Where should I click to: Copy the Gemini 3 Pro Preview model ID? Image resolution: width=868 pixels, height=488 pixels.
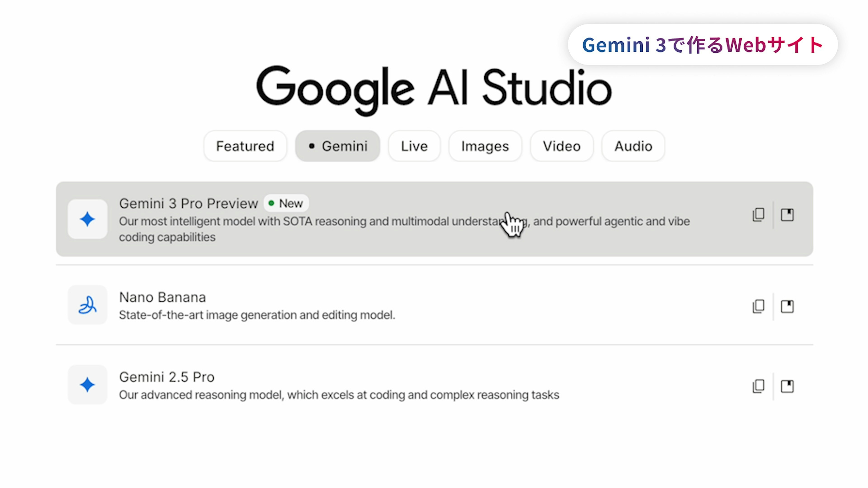(x=758, y=215)
